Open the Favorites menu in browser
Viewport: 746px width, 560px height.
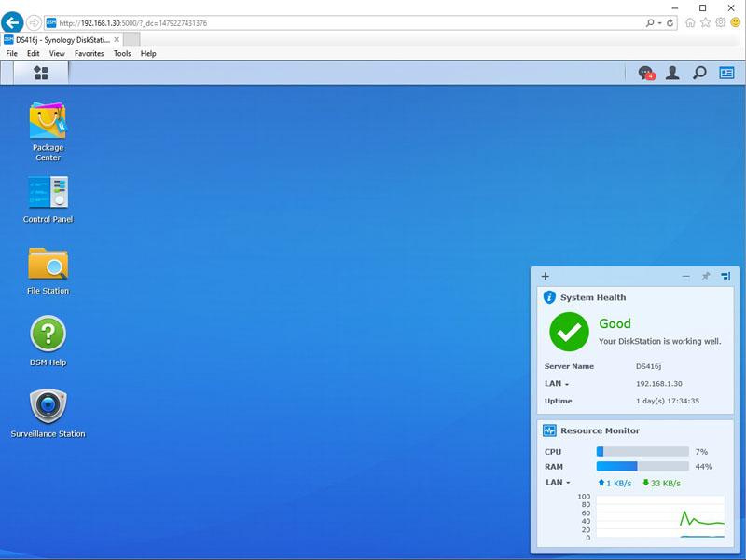point(90,54)
